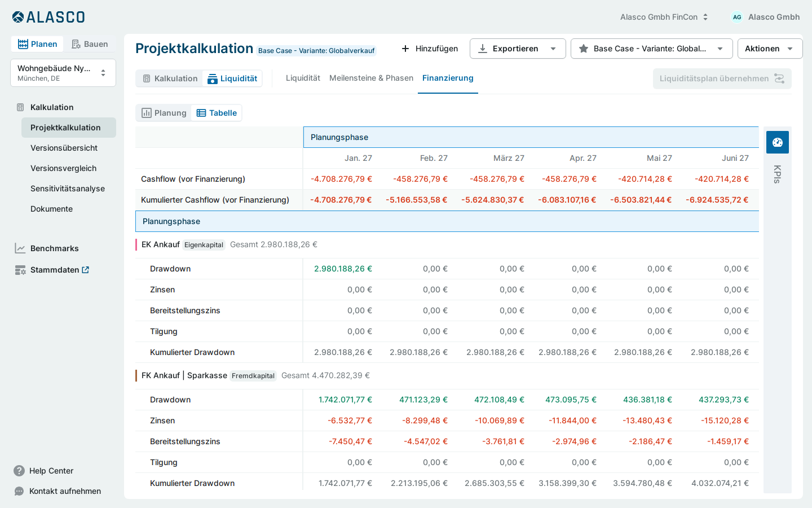Expand the Exportieren dropdown arrow
The height and width of the screenshot is (508, 812).
(x=553, y=49)
